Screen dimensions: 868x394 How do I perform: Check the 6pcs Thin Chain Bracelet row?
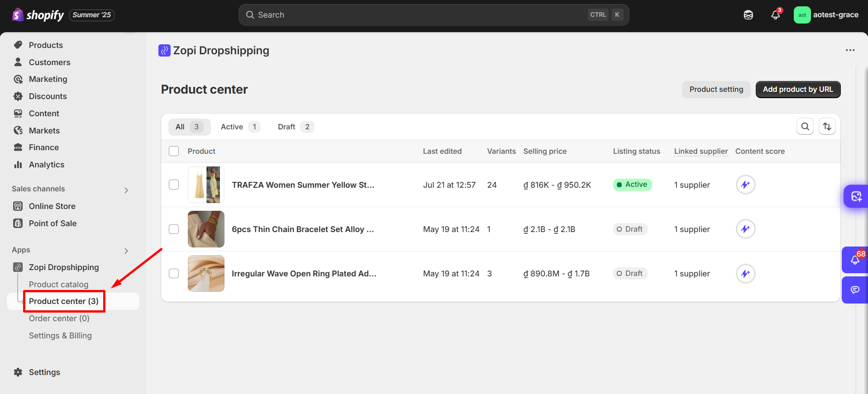174,229
